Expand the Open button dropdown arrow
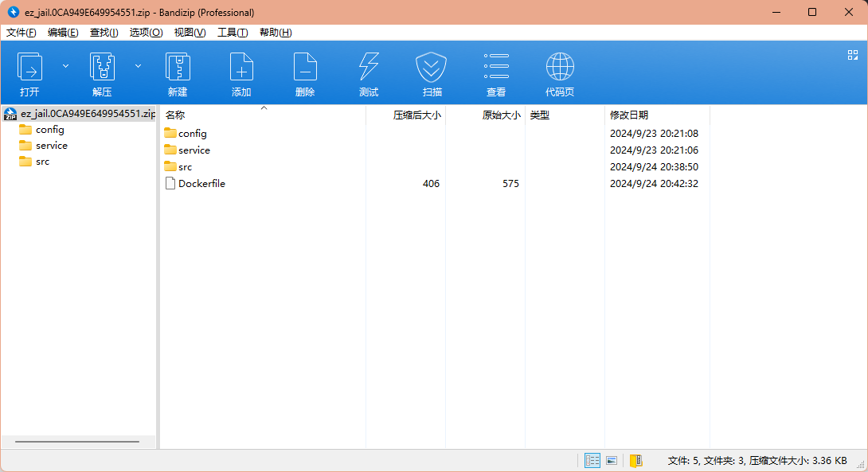 tap(65, 66)
